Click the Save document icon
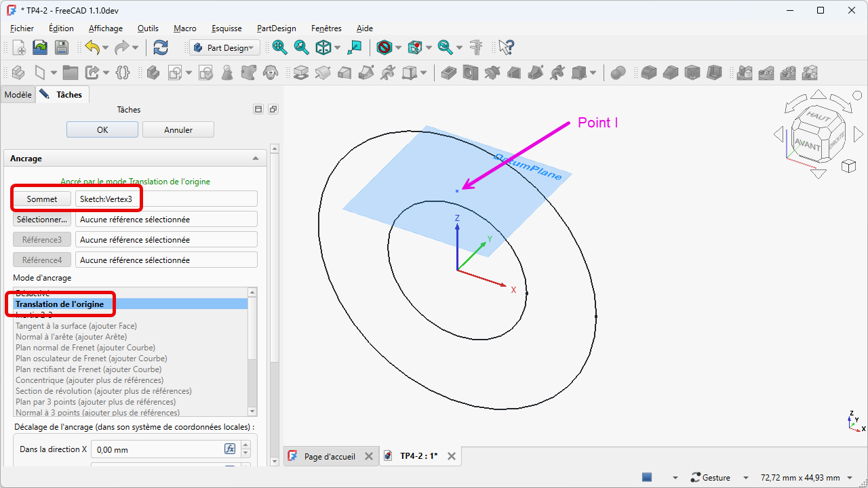Image resolution: width=868 pixels, height=488 pixels. (62, 47)
